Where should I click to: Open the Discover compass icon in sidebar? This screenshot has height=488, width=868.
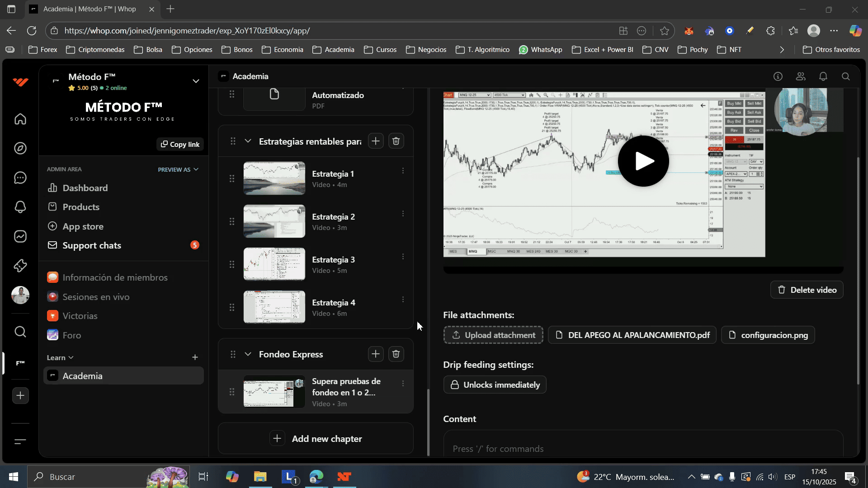20,148
